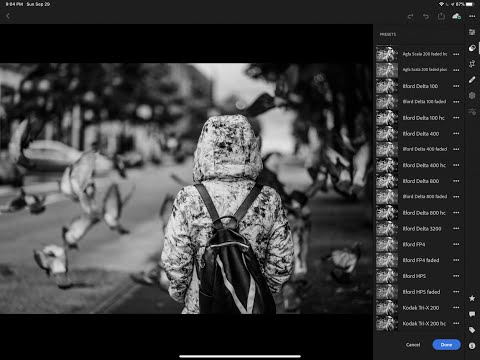
Task: Tap the clock in the status bar
Action: click(x=14, y=4)
